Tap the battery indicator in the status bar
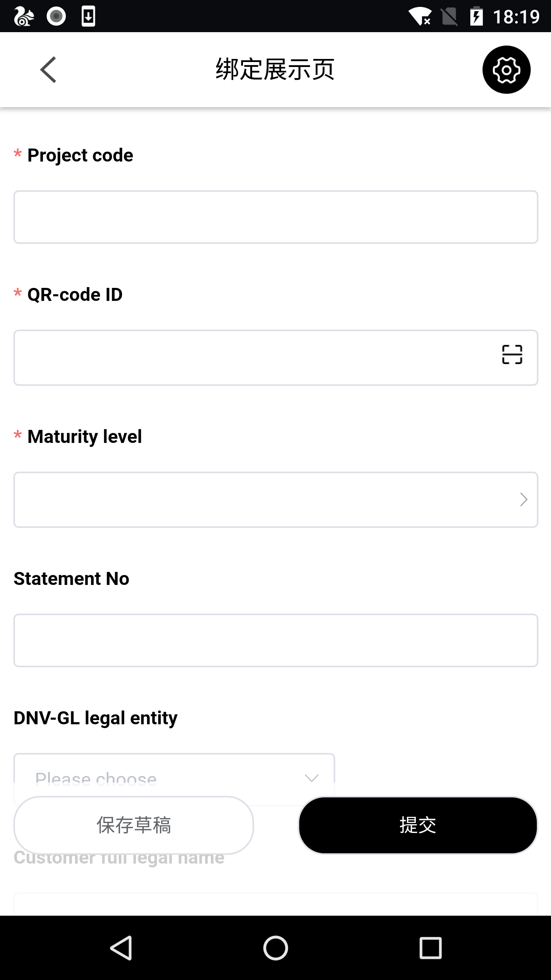This screenshot has width=551, height=980. [x=476, y=16]
